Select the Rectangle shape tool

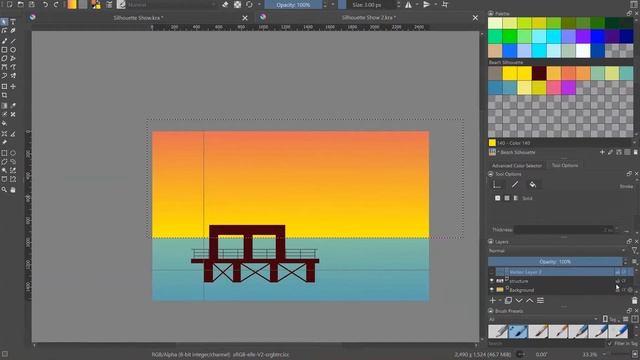click(x=4, y=50)
